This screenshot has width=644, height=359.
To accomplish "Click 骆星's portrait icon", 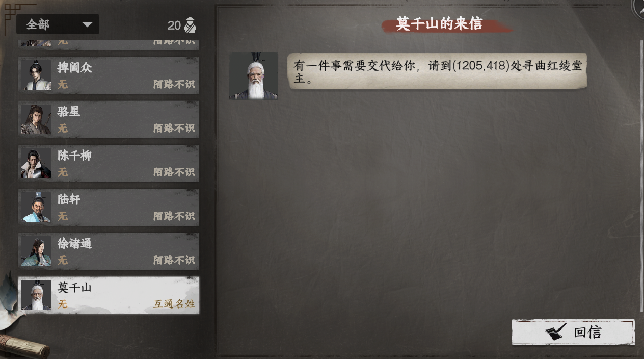I will point(36,119).
